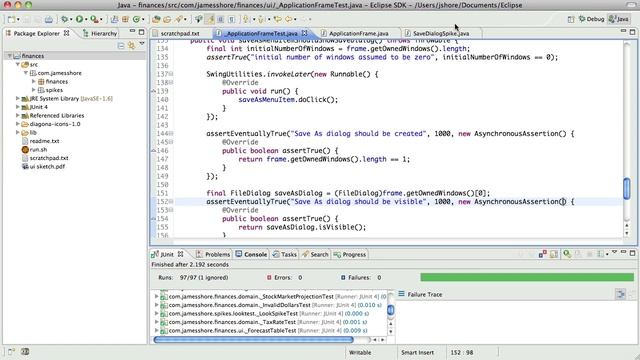The image size is (640, 360).
Task: Expand the _StockMarketProjectionTest result row
Action: 156,296
